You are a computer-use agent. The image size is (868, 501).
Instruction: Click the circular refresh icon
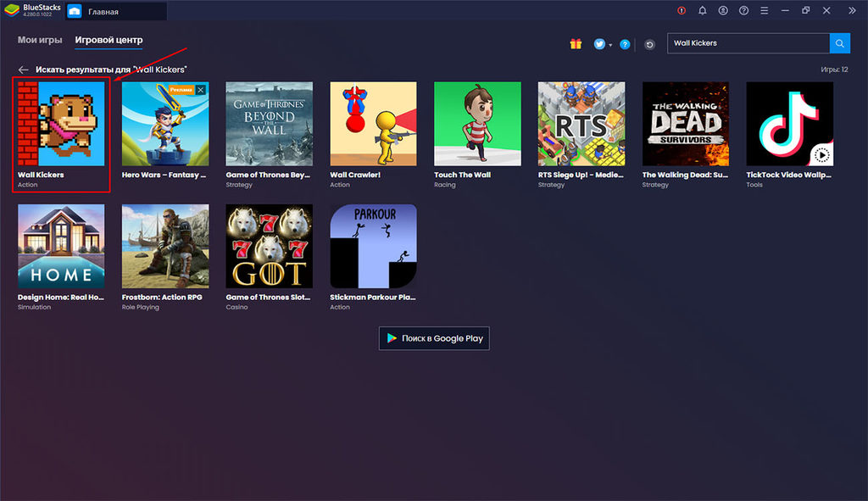(x=650, y=44)
